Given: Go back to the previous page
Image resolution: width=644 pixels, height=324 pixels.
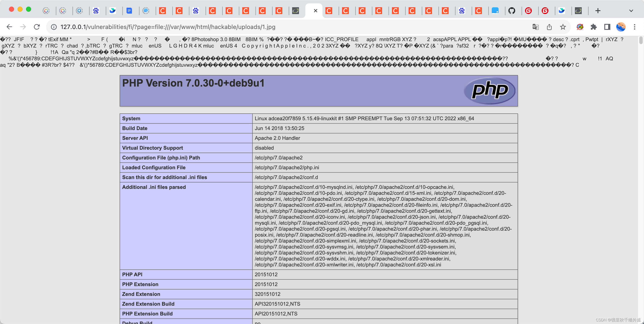Looking at the screenshot, I should [x=9, y=27].
